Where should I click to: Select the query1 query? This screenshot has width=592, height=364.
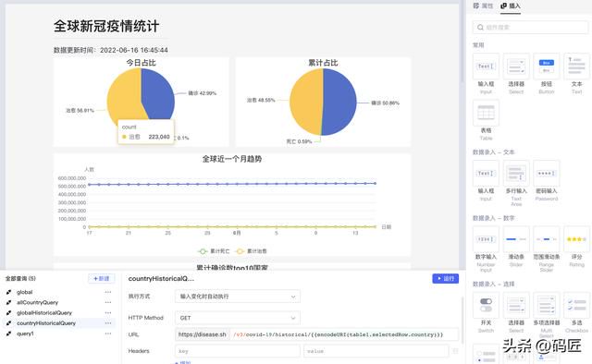[x=25, y=334]
